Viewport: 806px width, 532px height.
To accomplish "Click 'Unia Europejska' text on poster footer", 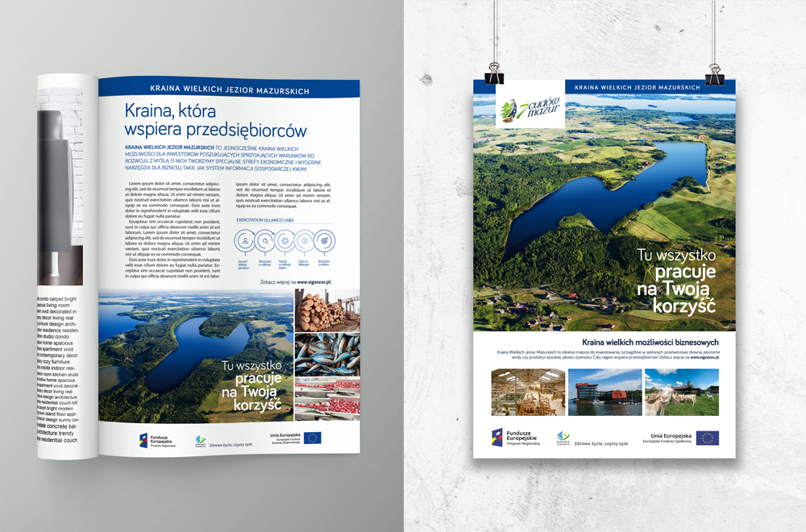I will (671, 435).
